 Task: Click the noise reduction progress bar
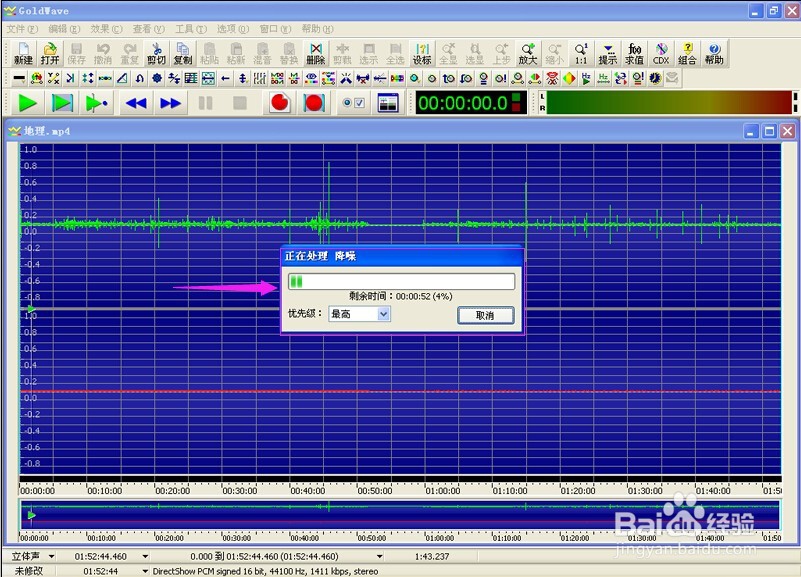pos(402,281)
